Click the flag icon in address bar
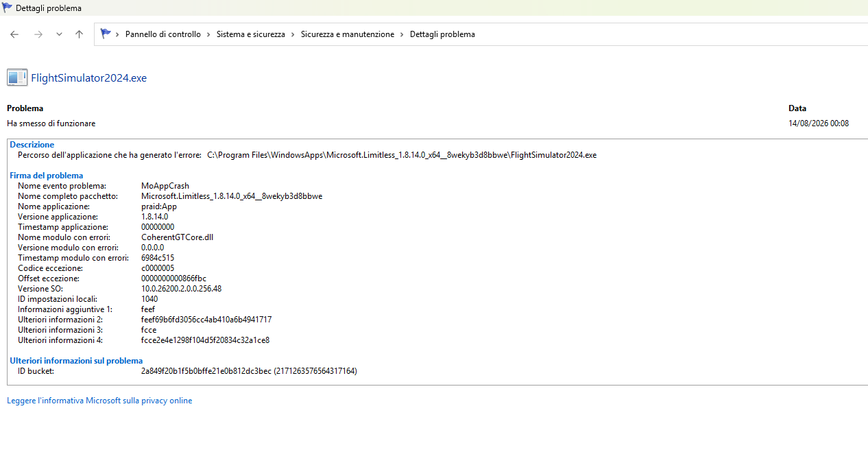Screen dimensions: 868x474 106,34
